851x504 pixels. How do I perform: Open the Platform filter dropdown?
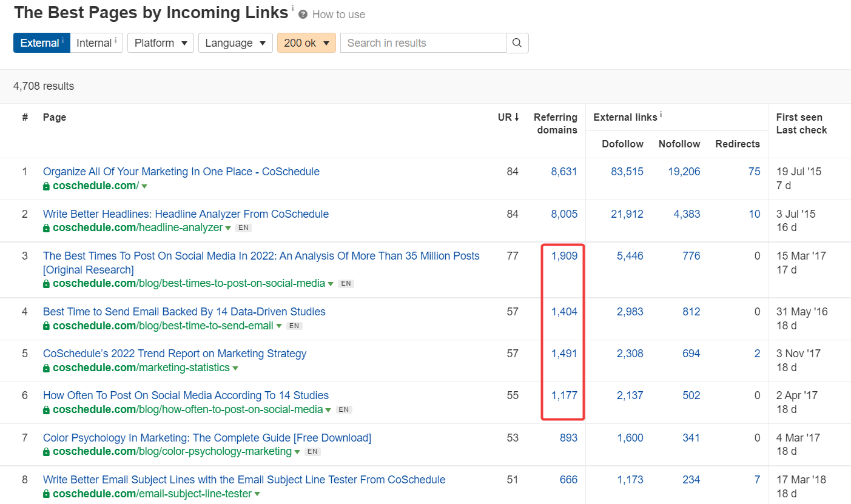pos(160,43)
